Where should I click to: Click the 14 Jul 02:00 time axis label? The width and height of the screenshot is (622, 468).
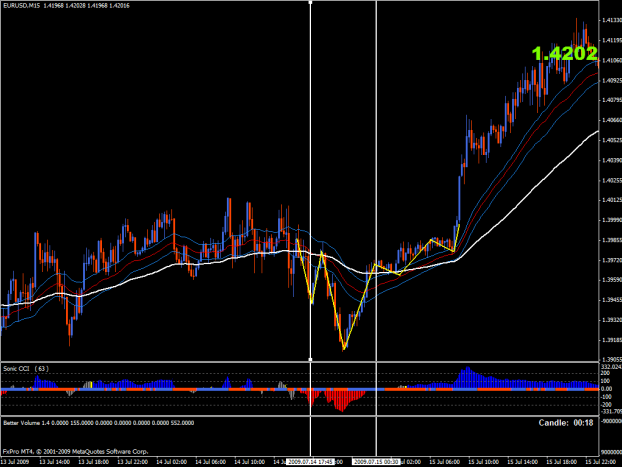[x=171, y=462]
